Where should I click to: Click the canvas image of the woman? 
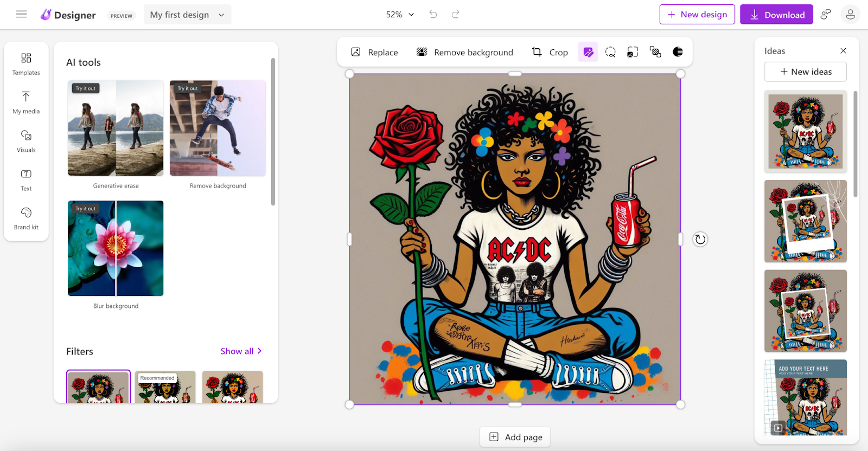pos(515,239)
